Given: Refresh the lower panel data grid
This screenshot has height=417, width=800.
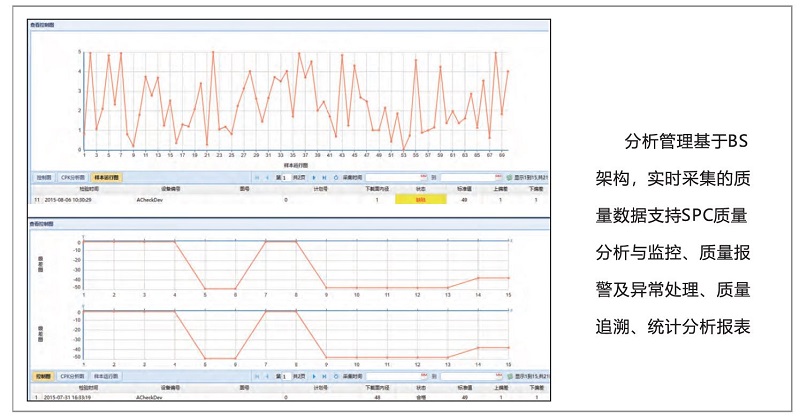Looking at the screenshot, I should click(x=336, y=376).
